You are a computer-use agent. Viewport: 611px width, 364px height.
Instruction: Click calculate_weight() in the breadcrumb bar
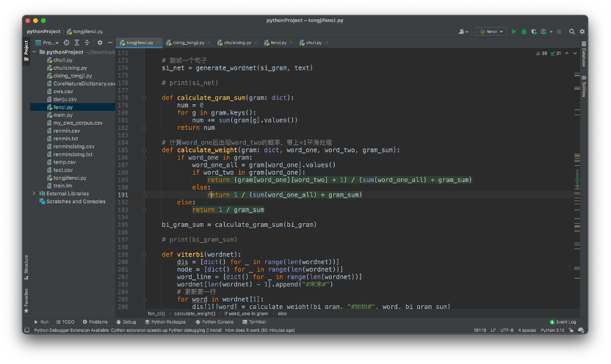point(195,313)
